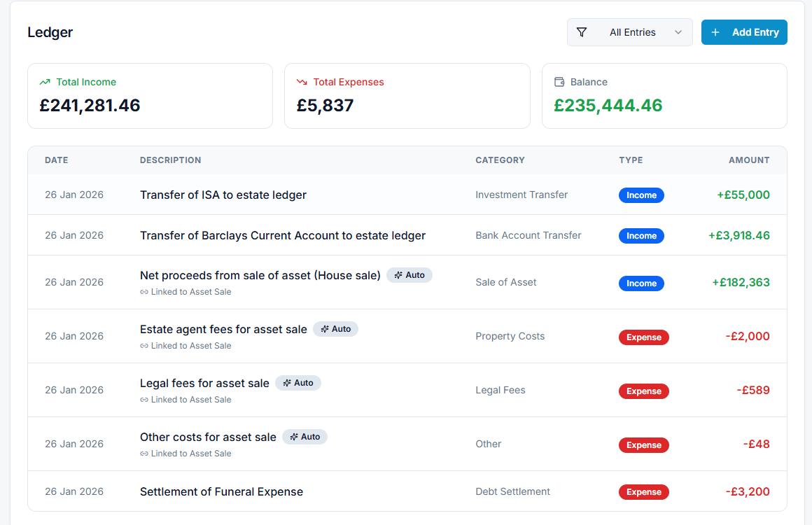
Task: Click Income badge on Barclays Current Account row
Action: 641,236
